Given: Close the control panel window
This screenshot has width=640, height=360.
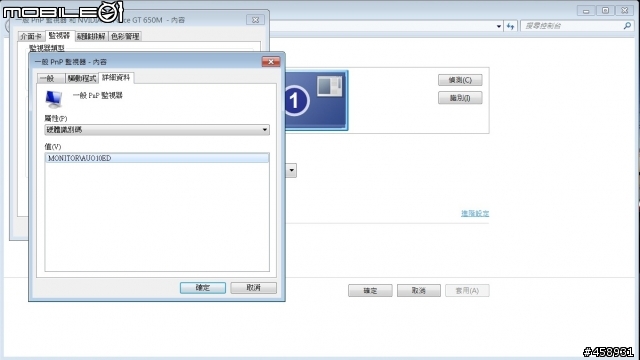Looking at the screenshot, I should [624, 11].
